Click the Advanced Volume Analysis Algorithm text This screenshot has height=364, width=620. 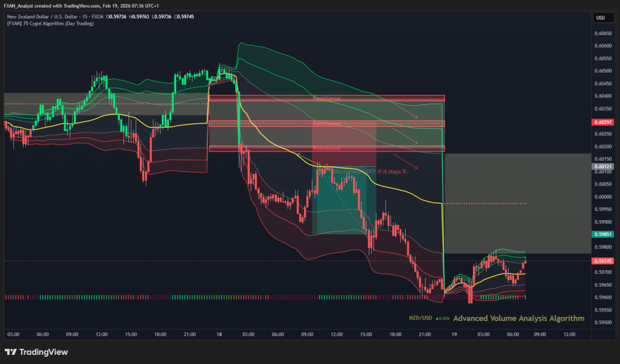tap(518, 318)
